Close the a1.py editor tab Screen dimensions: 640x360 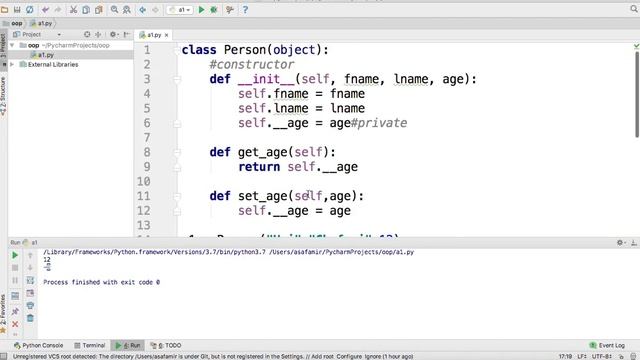point(167,35)
